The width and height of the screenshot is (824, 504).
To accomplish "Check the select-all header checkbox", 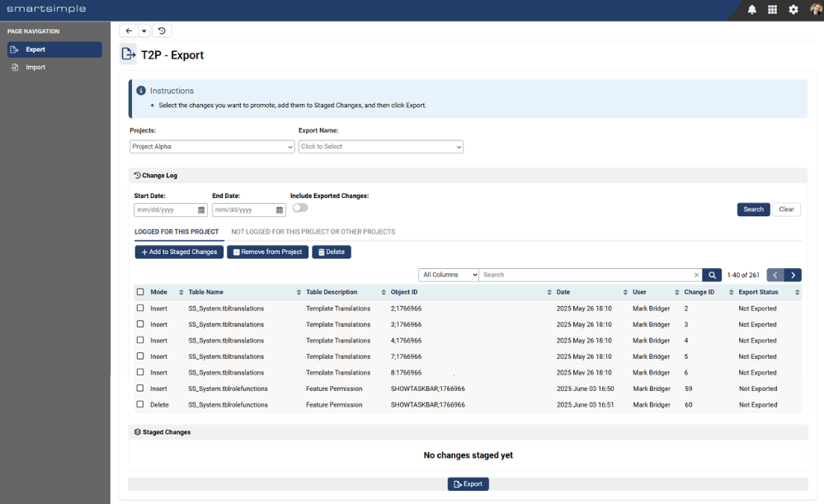I will (x=140, y=292).
